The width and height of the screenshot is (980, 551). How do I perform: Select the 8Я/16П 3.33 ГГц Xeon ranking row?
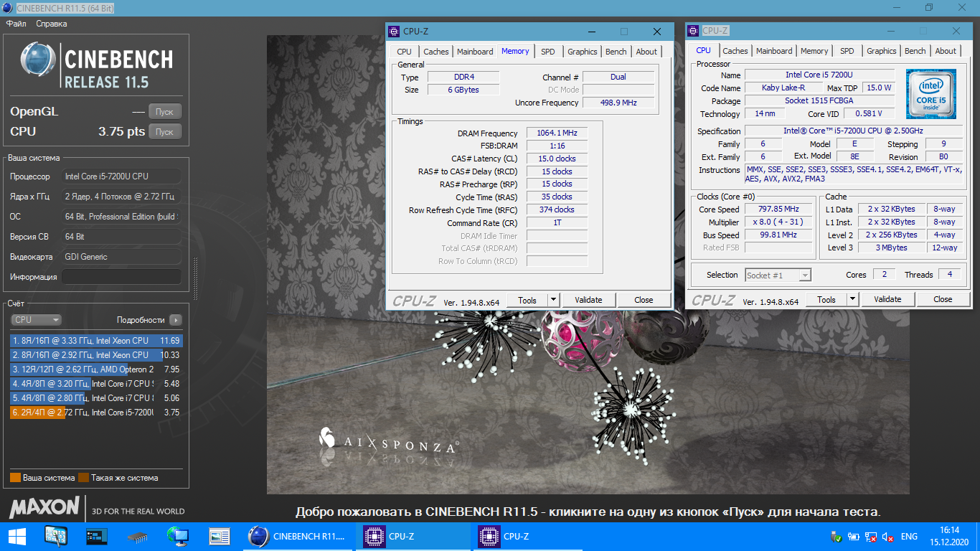(96, 341)
